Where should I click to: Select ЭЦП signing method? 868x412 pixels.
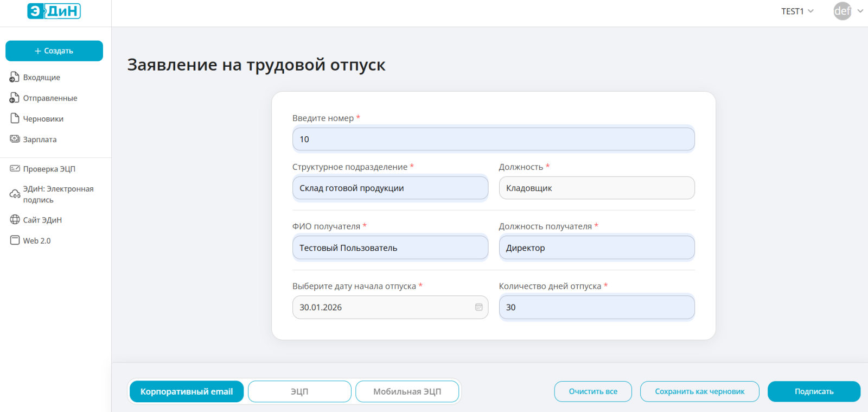click(x=299, y=391)
